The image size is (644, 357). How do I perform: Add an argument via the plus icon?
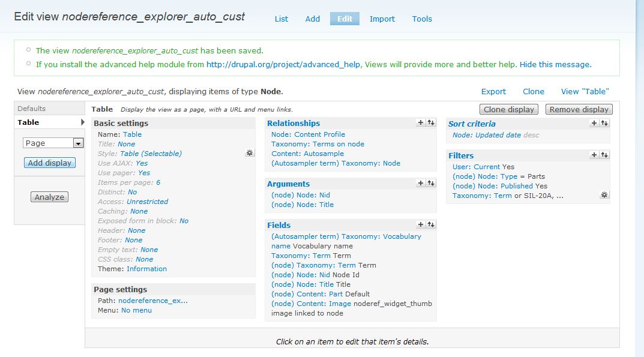420,184
